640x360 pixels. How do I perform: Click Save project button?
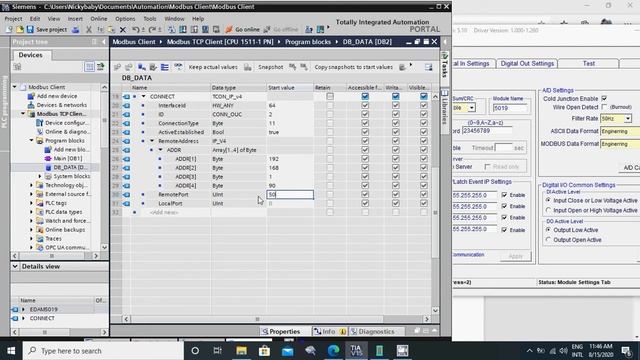click(47, 29)
